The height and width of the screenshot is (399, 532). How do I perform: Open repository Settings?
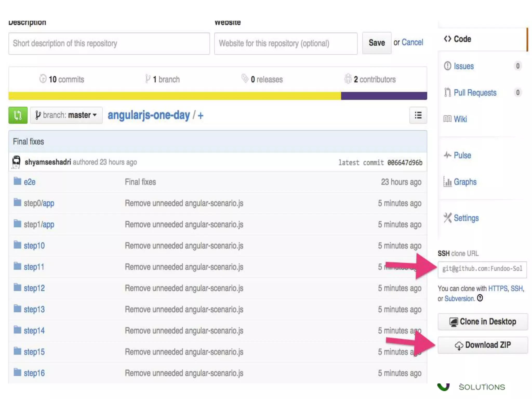coord(466,218)
